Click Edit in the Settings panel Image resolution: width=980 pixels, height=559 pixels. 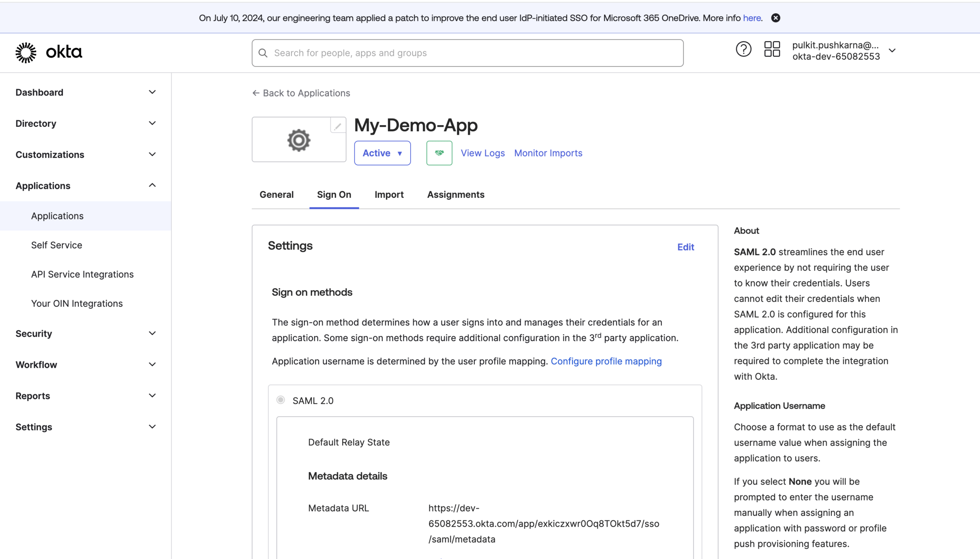685,247
